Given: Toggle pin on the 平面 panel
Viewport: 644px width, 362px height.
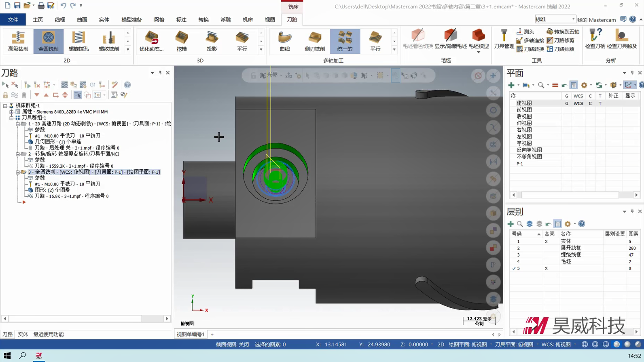Looking at the screenshot, I should (632, 73).
